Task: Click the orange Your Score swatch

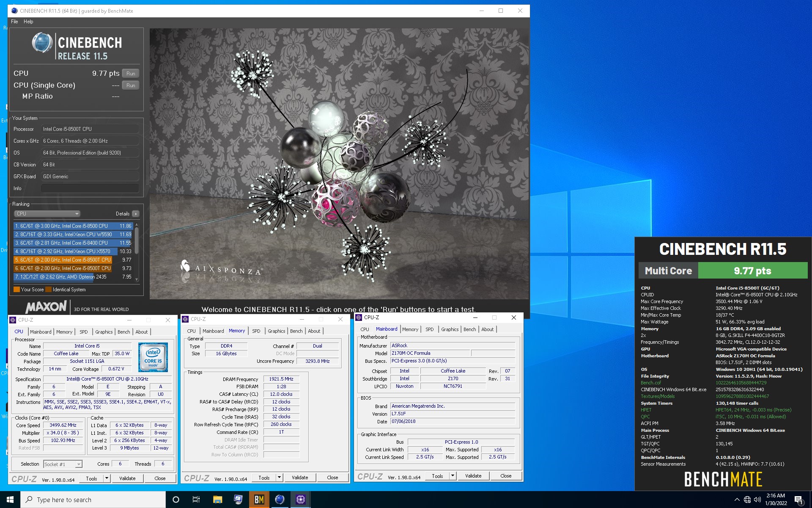Action: click(16, 290)
